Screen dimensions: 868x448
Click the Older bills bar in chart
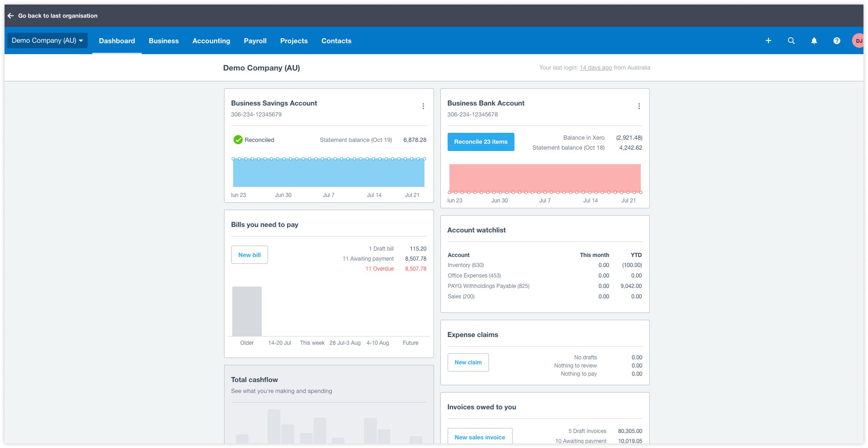point(247,311)
